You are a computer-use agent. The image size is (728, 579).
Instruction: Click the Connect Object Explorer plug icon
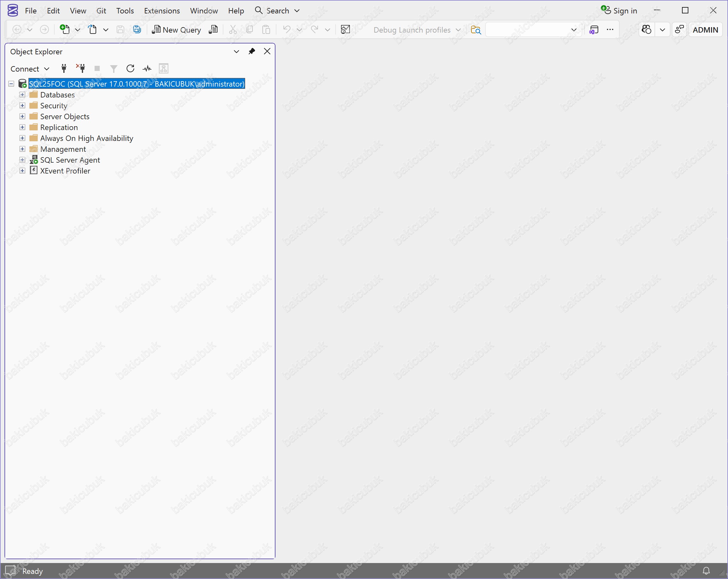pos(64,68)
